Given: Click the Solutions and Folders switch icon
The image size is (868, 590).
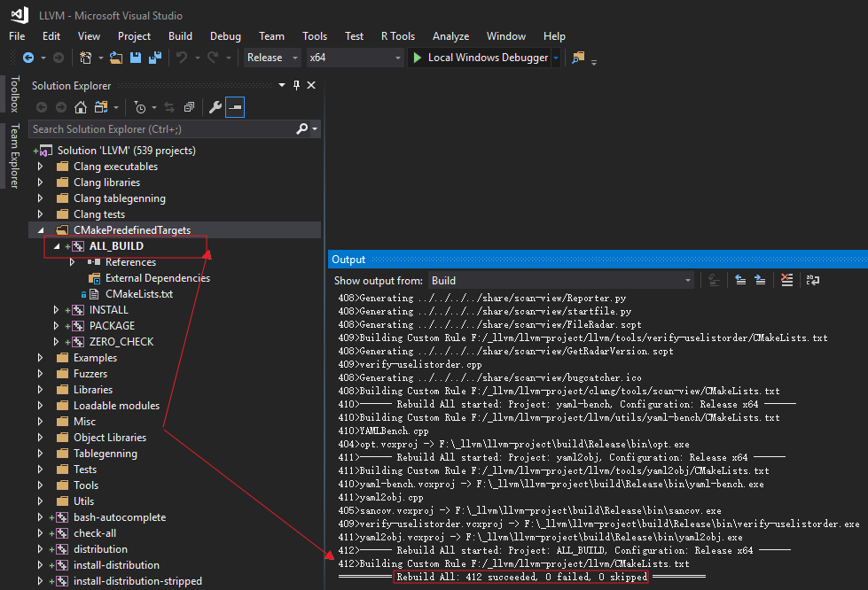Looking at the screenshot, I should 101,107.
